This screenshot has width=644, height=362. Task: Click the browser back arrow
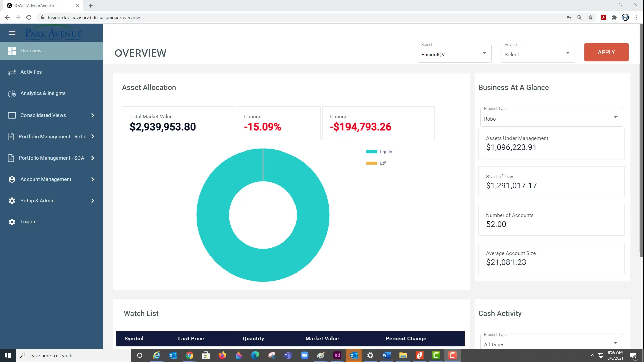[7, 17]
